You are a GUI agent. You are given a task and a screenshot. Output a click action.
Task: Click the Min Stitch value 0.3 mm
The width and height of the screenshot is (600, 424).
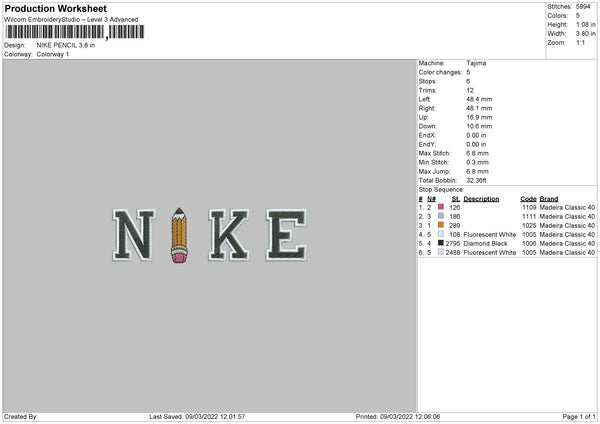[477, 162]
